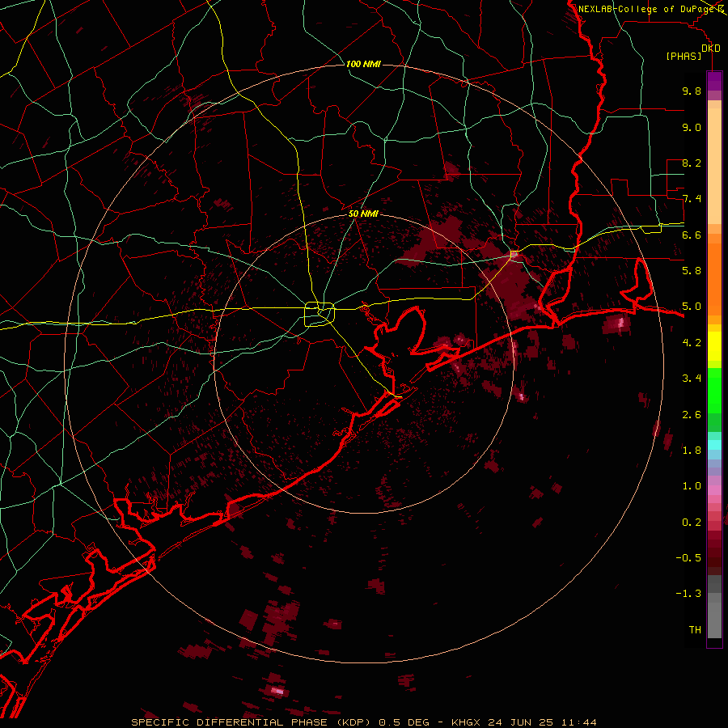This screenshot has width=728, height=728.
Task: Click the 'TH' threshold label on the scale
Action: (695, 630)
